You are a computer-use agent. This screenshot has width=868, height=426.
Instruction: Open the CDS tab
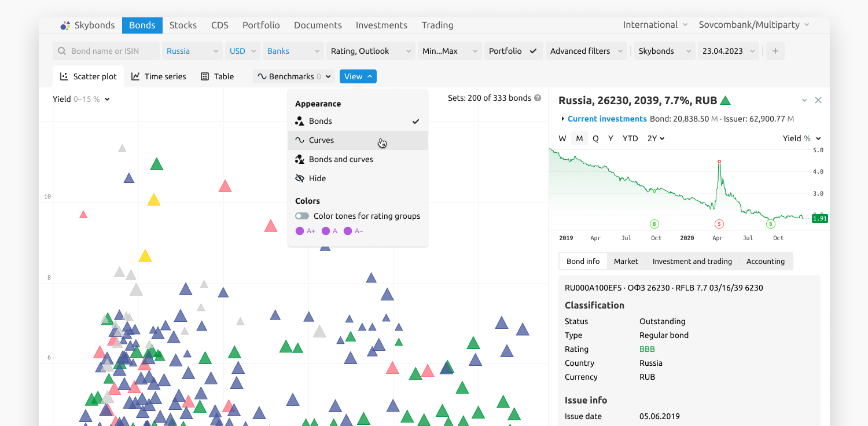220,25
